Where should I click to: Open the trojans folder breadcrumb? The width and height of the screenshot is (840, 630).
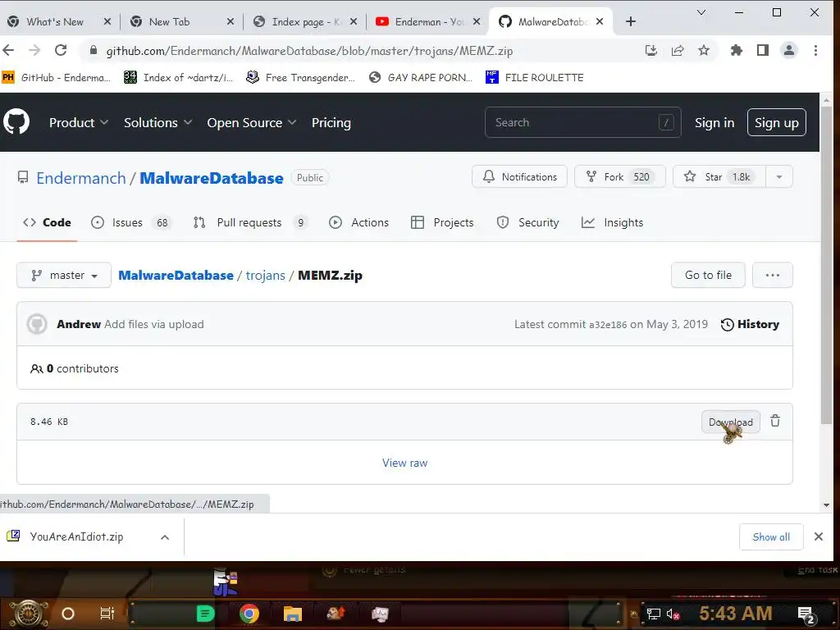[265, 276]
